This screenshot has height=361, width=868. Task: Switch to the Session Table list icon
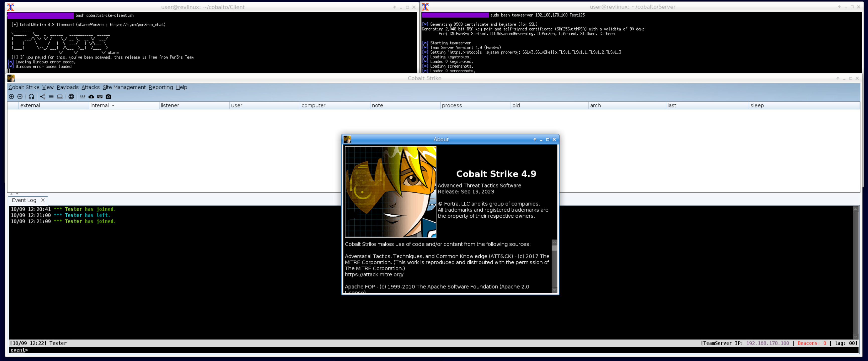pos(51,96)
